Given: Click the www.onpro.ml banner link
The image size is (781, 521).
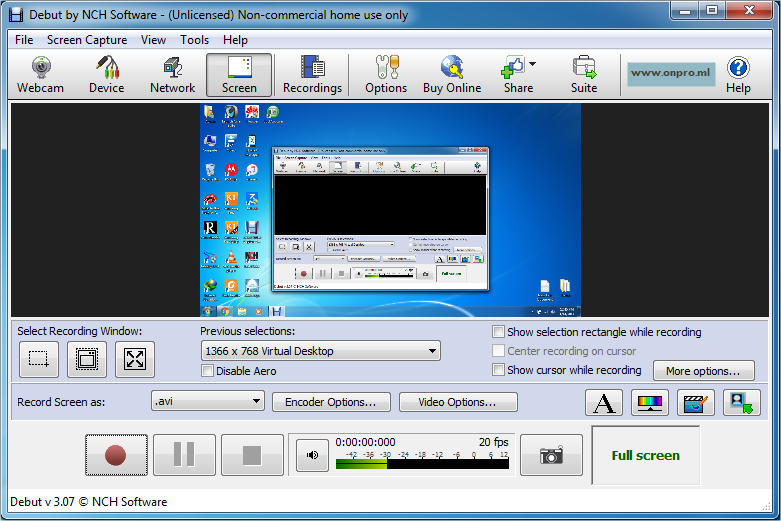Looking at the screenshot, I should [x=671, y=74].
